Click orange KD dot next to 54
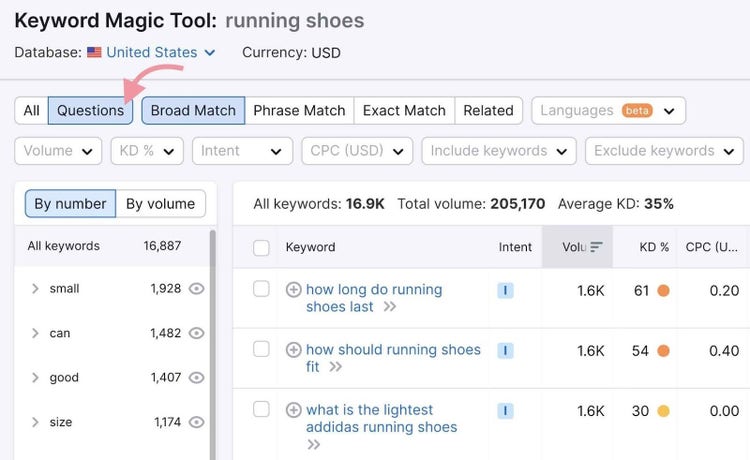Image resolution: width=750 pixels, height=460 pixels. click(663, 350)
